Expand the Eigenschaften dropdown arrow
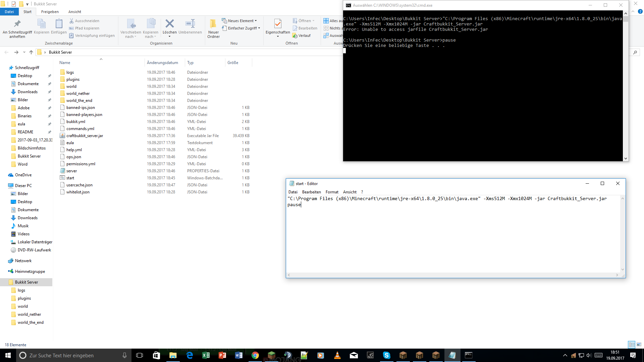 tap(278, 37)
